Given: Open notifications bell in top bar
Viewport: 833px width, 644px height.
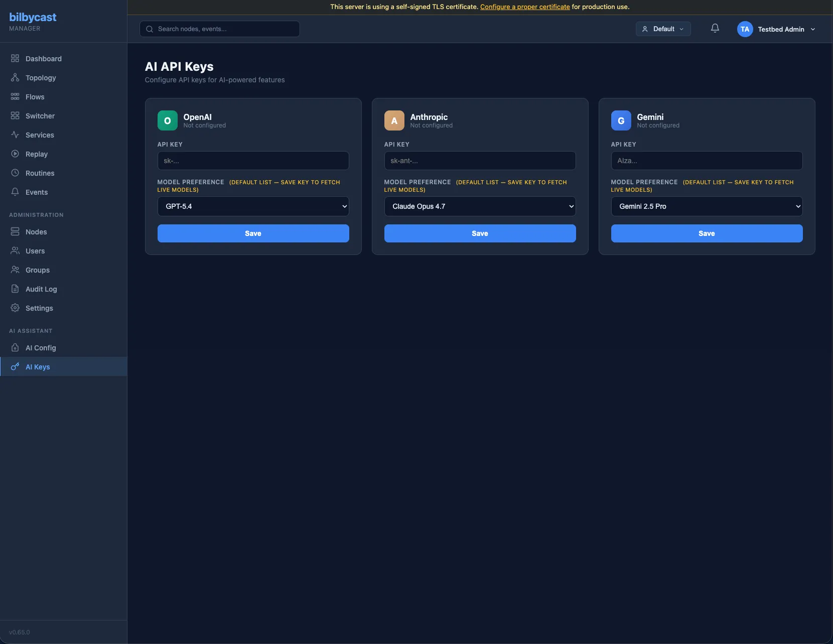Looking at the screenshot, I should [x=715, y=29].
